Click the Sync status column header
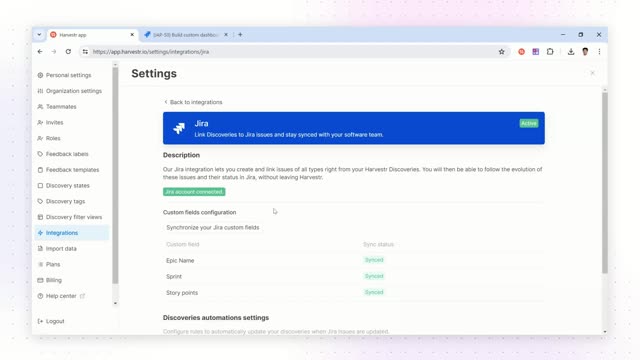The height and width of the screenshot is (360, 640). pyautogui.click(x=378, y=244)
